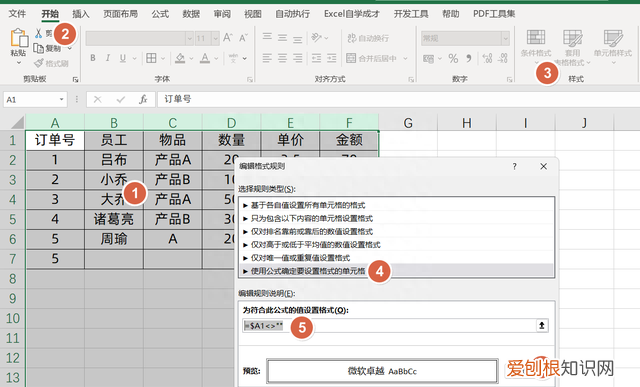Click the Paste clipboard icon
This screenshot has height=387, width=640.
(19, 38)
